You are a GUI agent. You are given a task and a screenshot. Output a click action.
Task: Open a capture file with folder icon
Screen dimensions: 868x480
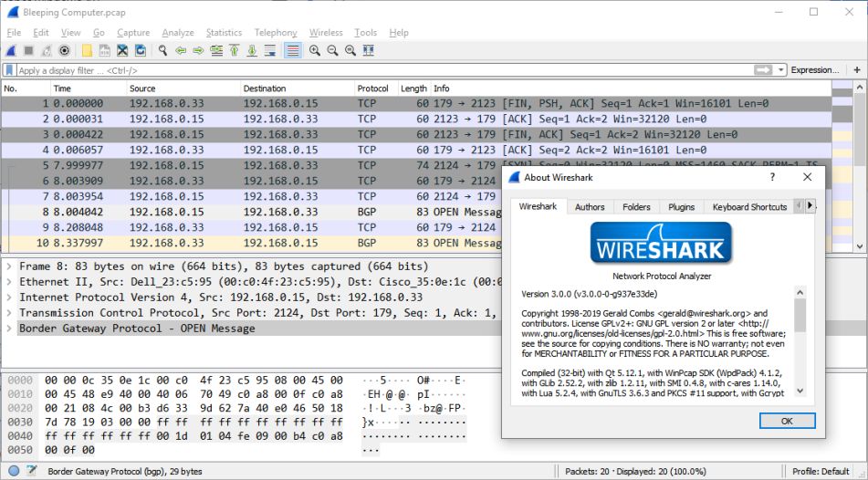pos(87,50)
